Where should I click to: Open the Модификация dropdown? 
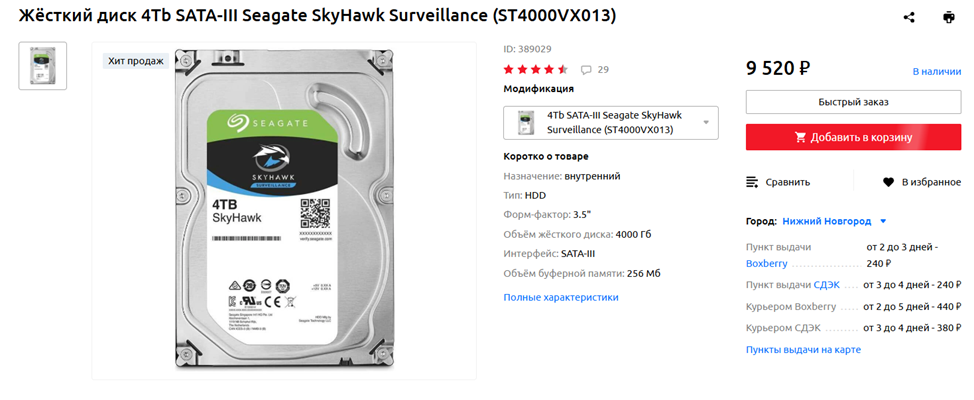pyautogui.click(x=610, y=123)
